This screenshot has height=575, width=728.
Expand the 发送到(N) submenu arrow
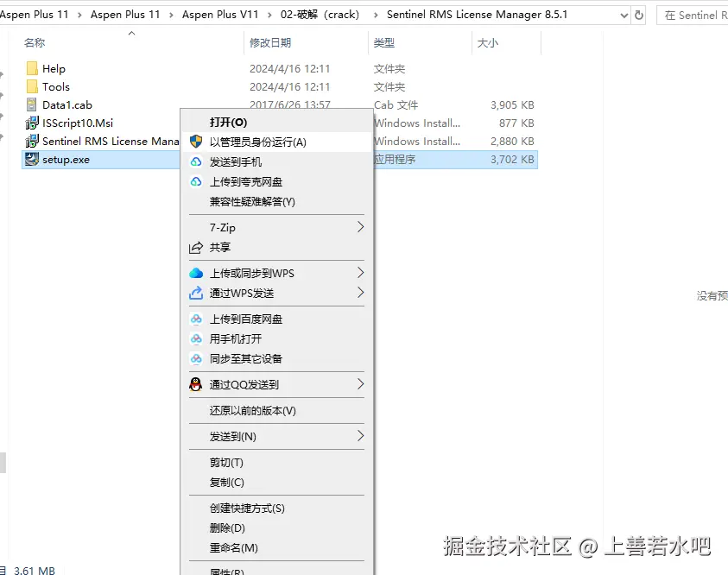point(360,436)
